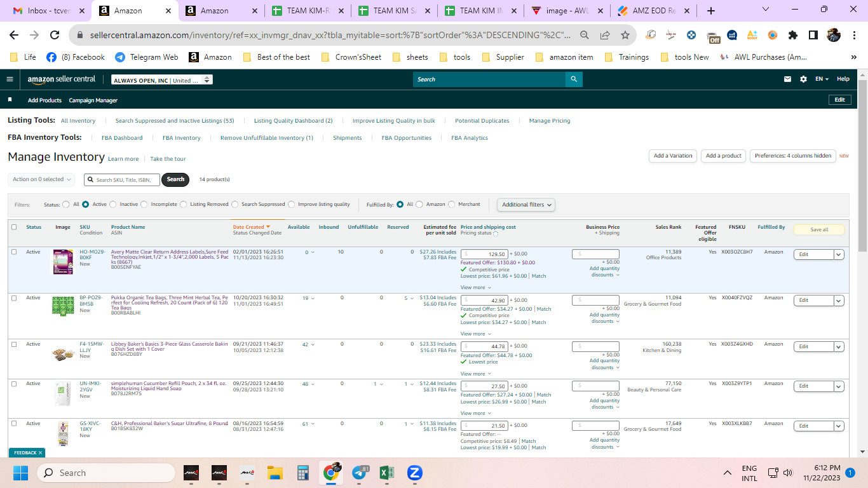This screenshot has height=488, width=868.
Task: Click SKU HO-MO29-B0KF link
Action: point(92,255)
